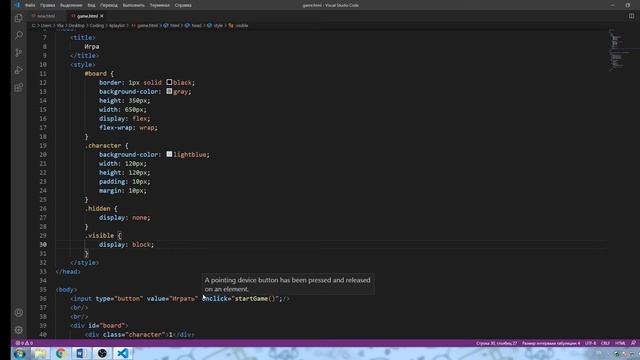Open the Вид menu
The image size is (640, 360).
tap(91, 5)
